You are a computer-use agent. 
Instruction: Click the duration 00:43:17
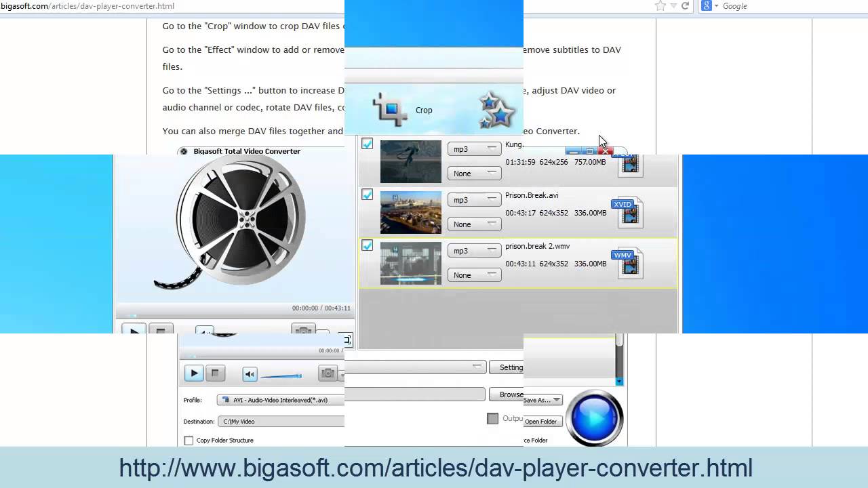coord(520,213)
